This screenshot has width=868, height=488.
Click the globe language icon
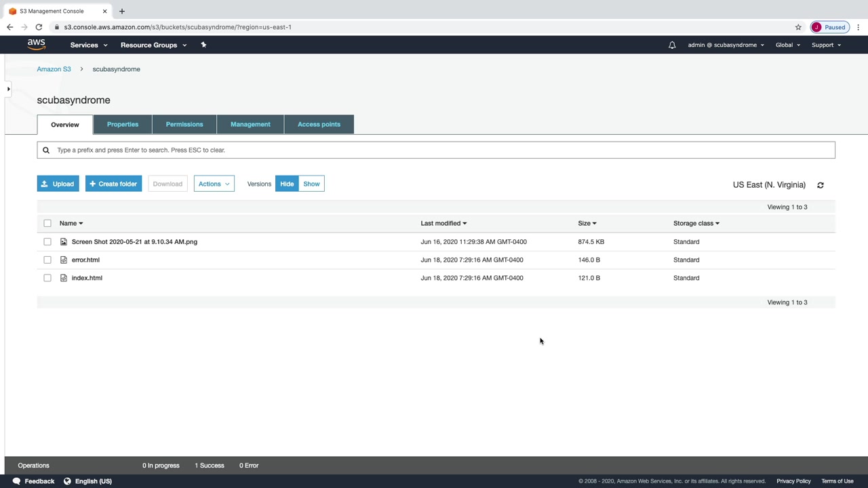click(67, 481)
